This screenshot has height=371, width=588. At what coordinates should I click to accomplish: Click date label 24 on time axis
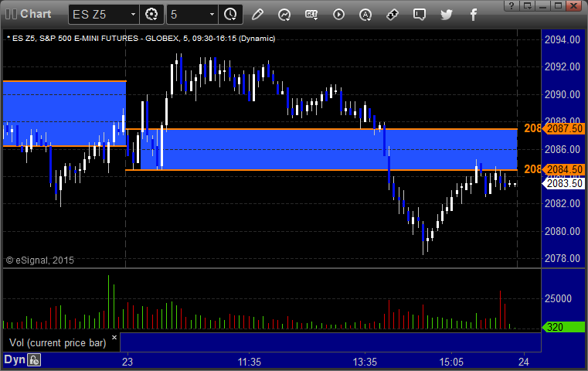point(524,362)
